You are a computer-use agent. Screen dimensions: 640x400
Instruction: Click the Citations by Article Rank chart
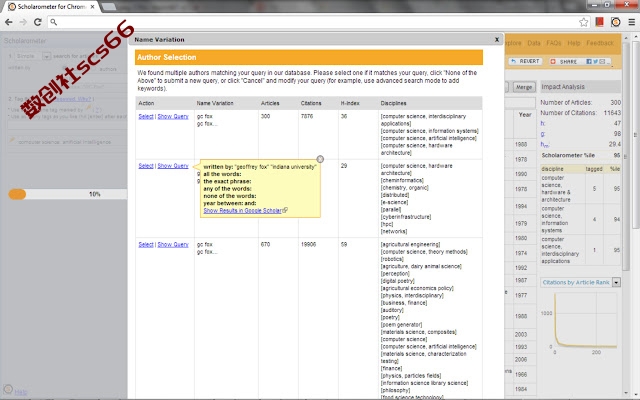[580, 322]
